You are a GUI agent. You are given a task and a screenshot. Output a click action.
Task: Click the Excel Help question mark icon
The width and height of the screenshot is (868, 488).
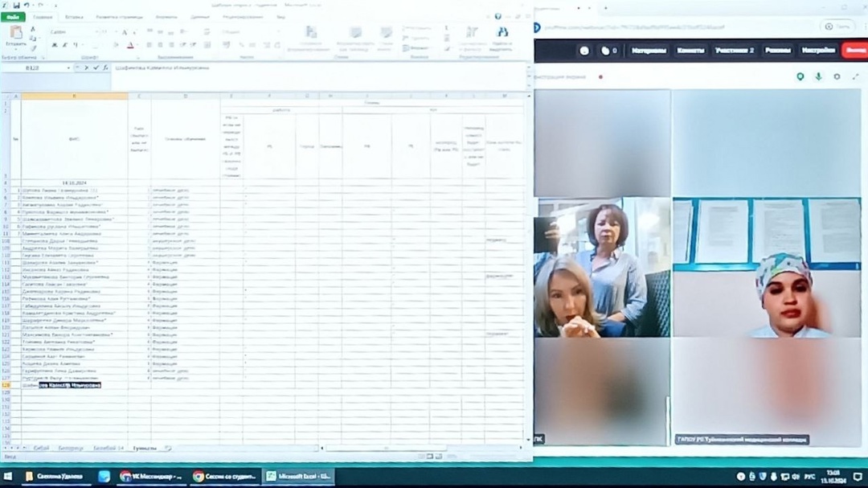pyautogui.click(x=497, y=17)
